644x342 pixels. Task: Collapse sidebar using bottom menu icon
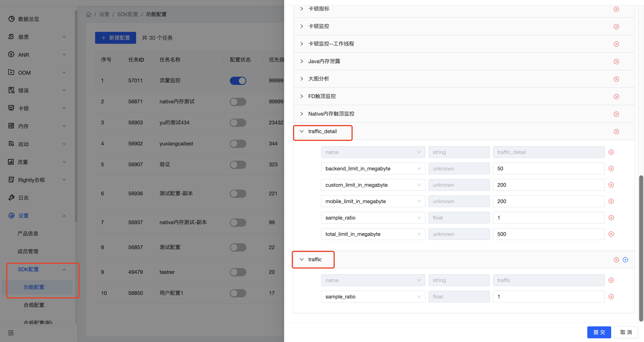11,333
